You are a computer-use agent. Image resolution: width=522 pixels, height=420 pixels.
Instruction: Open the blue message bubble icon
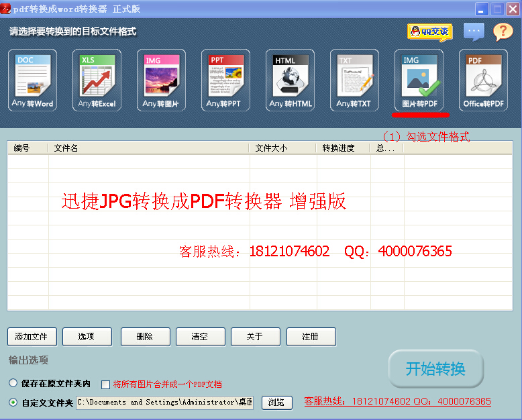(x=474, y=32)
